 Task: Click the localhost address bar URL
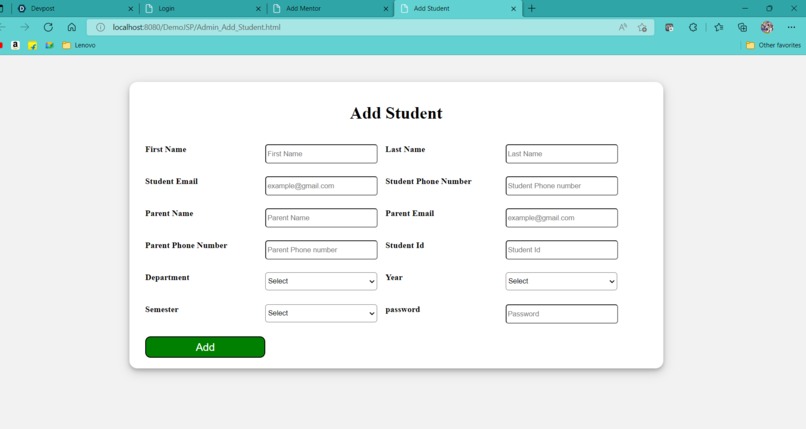[196, 27]
